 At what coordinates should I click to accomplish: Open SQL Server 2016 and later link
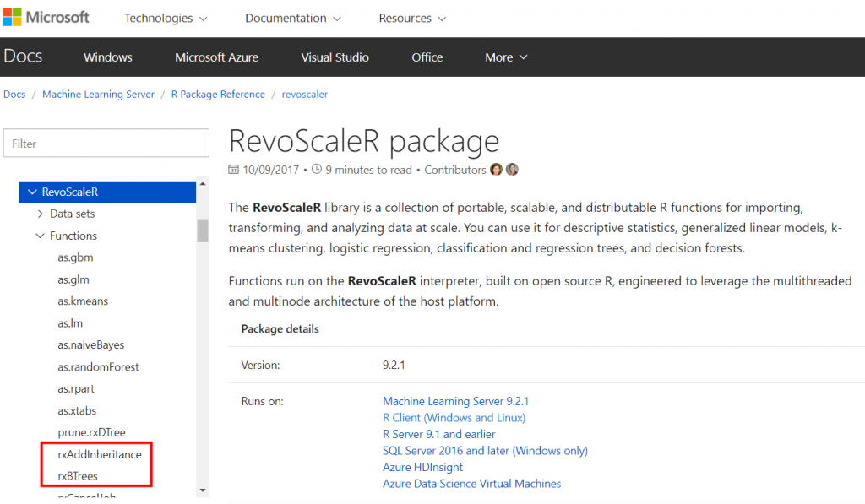(485, 451)
